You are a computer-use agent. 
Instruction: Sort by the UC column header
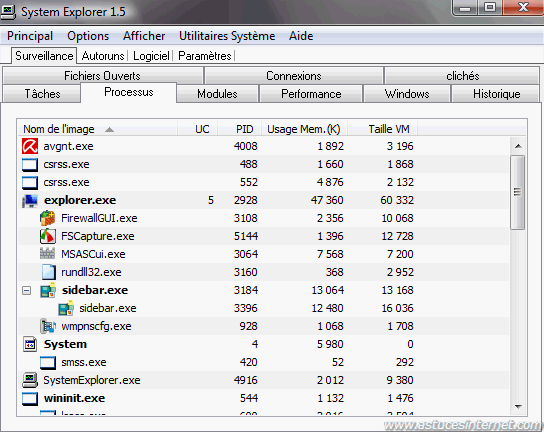(x=198, y=129)
